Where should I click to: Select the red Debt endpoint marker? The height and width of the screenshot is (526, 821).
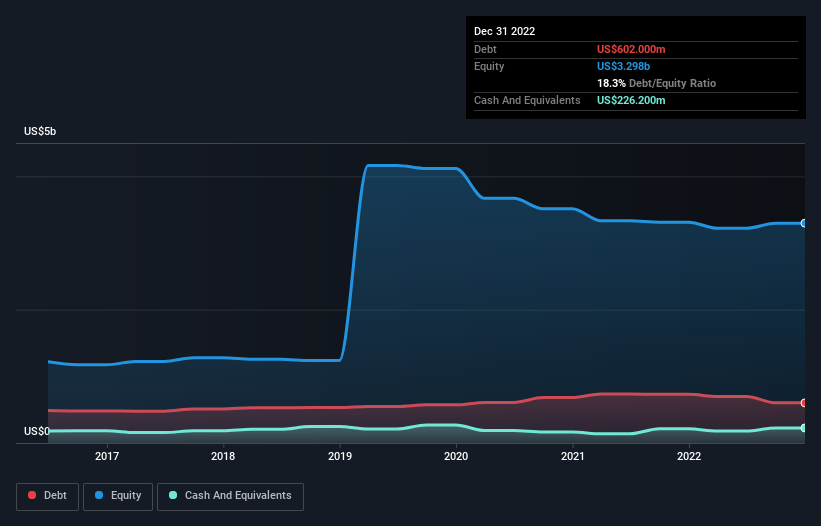pyautogui.click(x=804, y=403)
